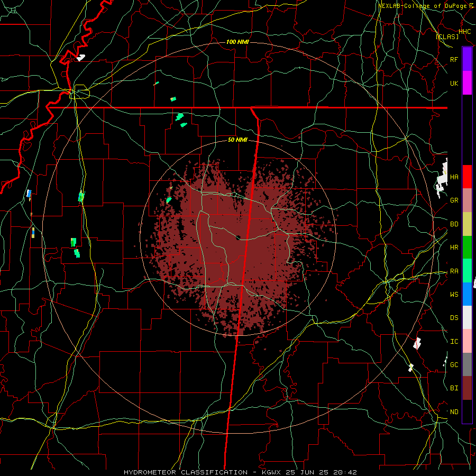Click the 'HA' legend label

tap(454, 177)
